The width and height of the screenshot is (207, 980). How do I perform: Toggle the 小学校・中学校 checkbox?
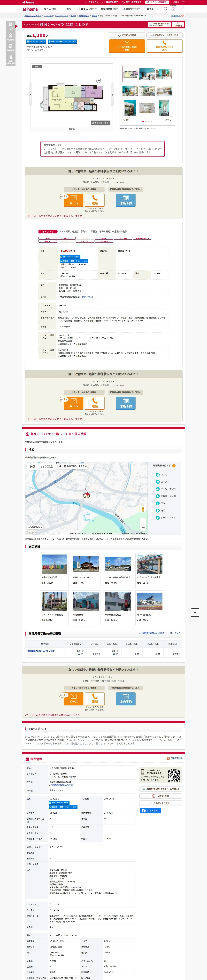pyautogui.click(x=153, y=489)
